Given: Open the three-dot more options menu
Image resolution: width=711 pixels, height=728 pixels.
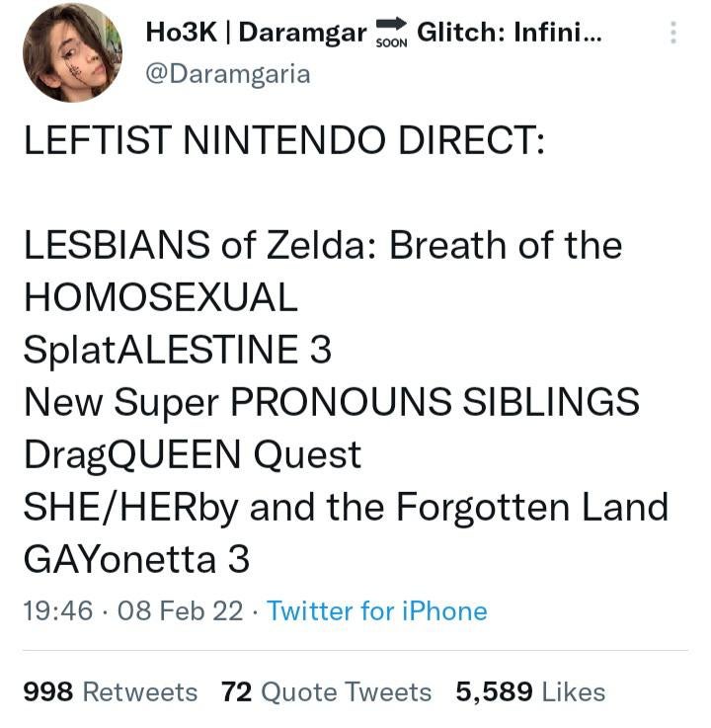Looking at the screenshot, I should [672, 33].
